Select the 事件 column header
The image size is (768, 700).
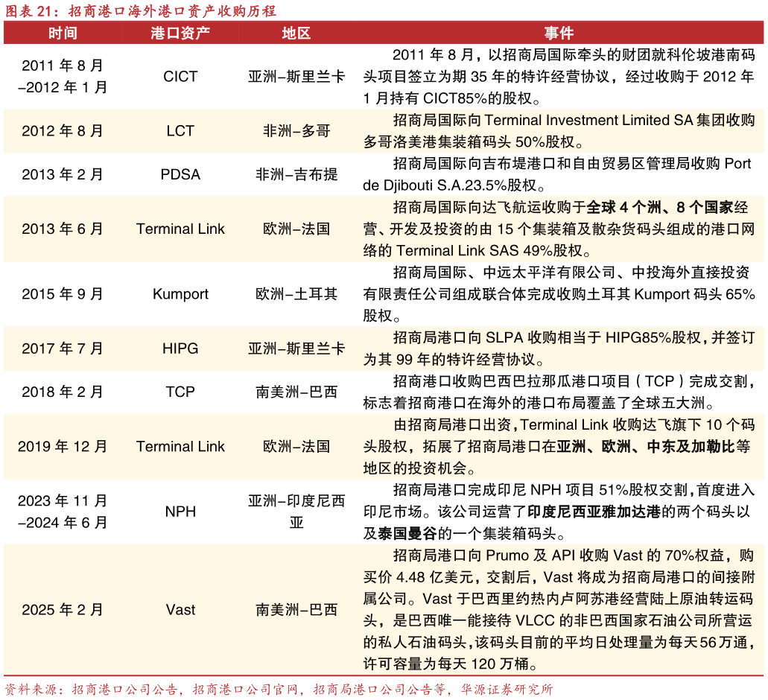point(559,33)
